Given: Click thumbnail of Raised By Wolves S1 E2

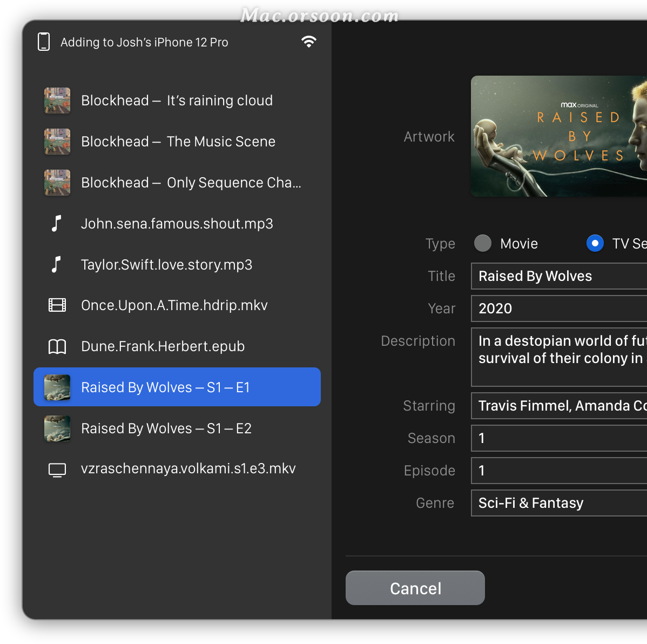Looking at the screenshot, I should point(57,428).
